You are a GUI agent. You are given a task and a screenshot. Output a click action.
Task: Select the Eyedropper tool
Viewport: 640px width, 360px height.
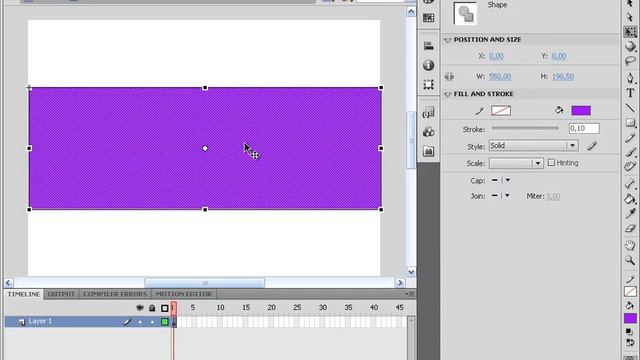coord(630,213)
